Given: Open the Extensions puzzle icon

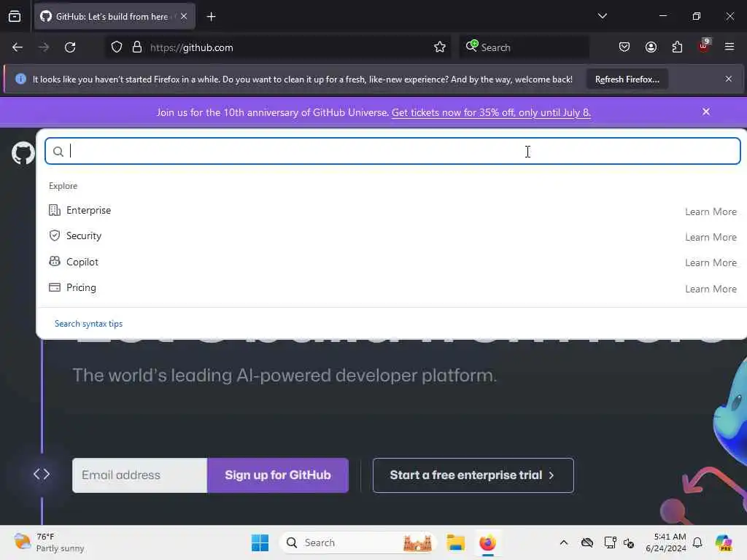Looking at the screenshot, I should (677, 47).
